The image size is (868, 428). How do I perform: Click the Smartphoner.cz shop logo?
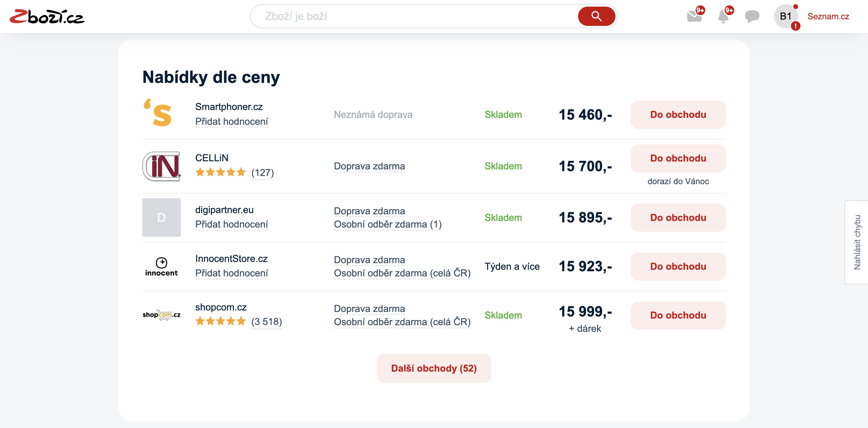pos(158,112)
